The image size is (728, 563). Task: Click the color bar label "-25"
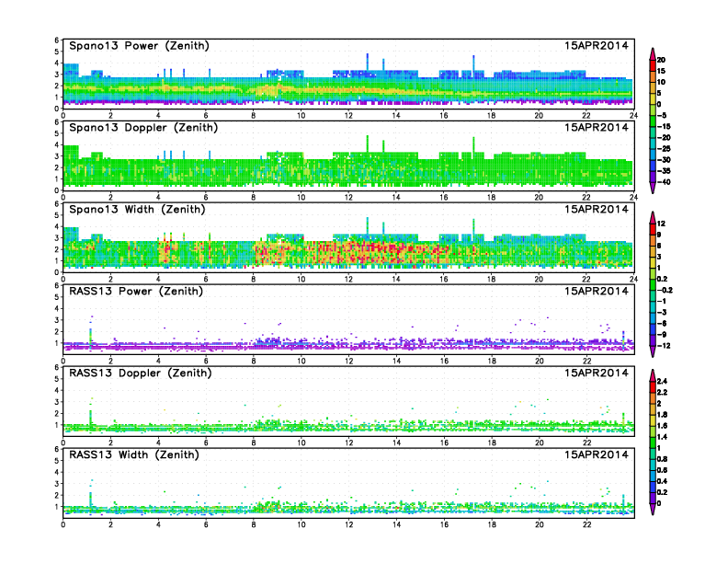coord(664,149)
